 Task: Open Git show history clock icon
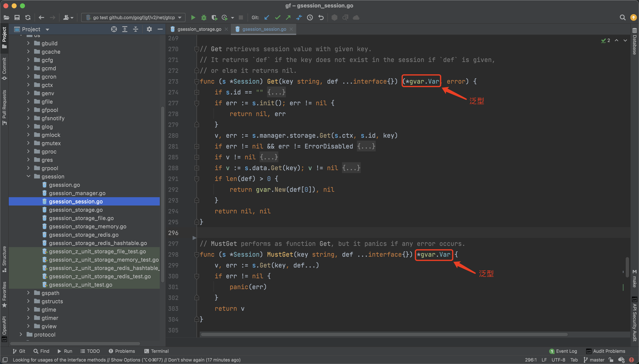coord(310,17)
